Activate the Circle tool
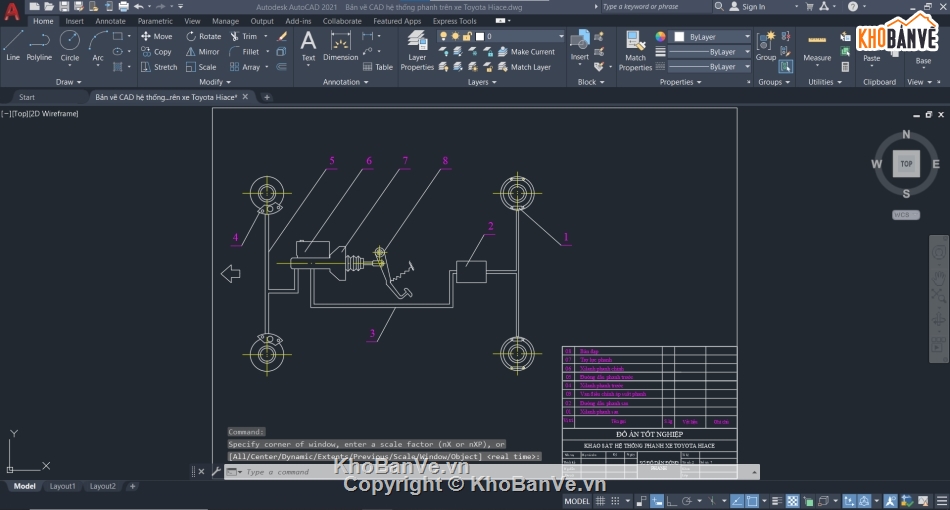 click(x=70, y=46)
